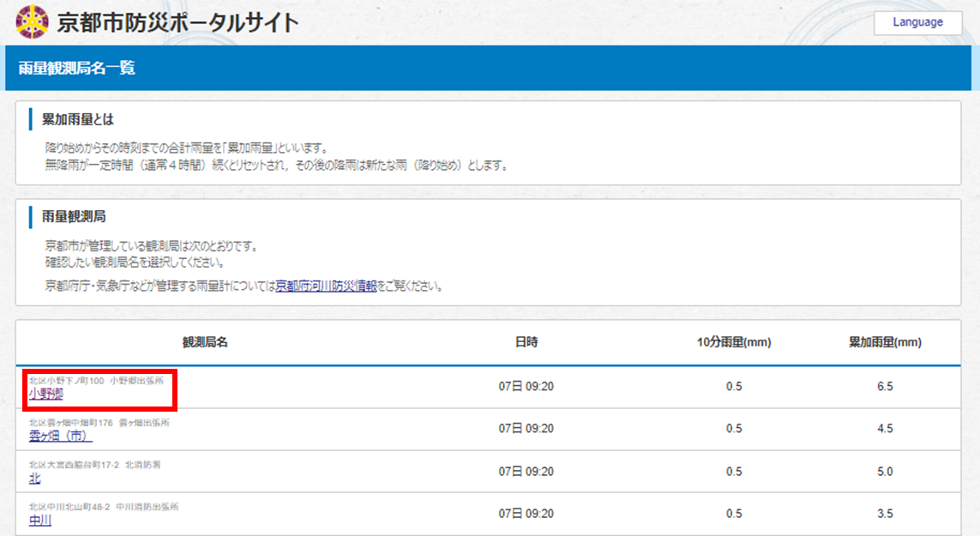This screenshot has height=536, width=980.
Task: Click the 観測局名 column header
Action: click(205, 343)
